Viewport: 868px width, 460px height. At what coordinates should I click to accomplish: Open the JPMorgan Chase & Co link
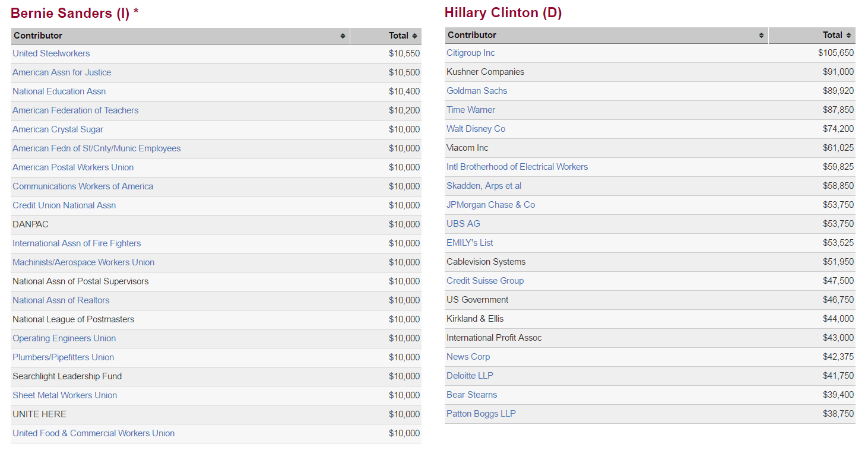[x=491, y=205]
